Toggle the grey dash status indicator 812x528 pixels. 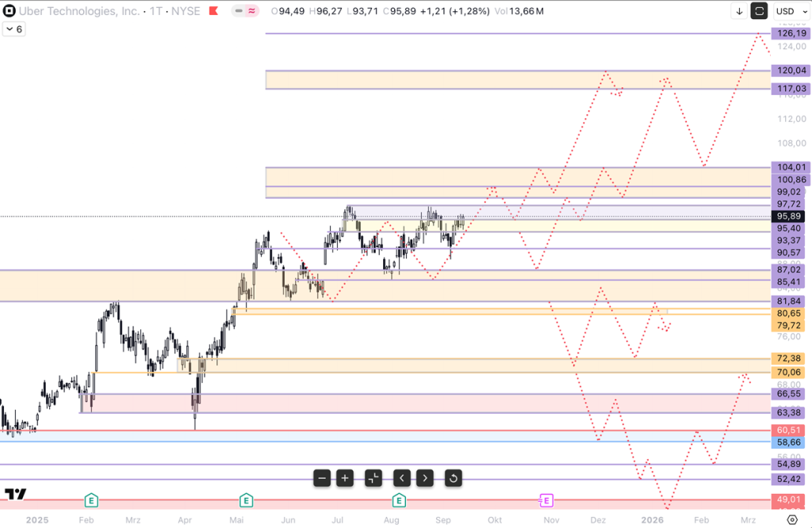[239, 11]
